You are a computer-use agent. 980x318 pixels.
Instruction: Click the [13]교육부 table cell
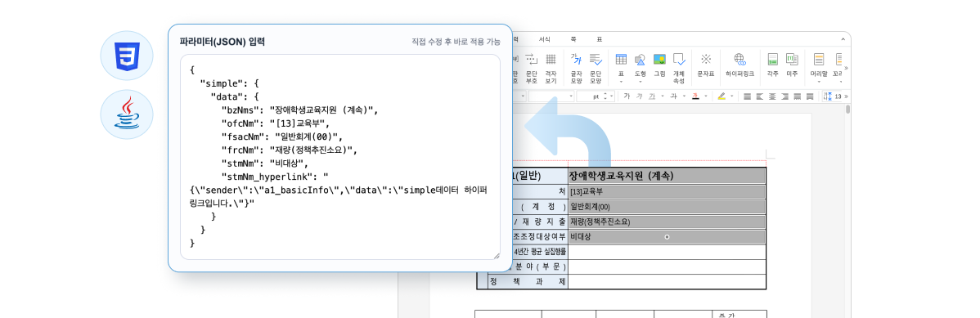click(667, 191)
